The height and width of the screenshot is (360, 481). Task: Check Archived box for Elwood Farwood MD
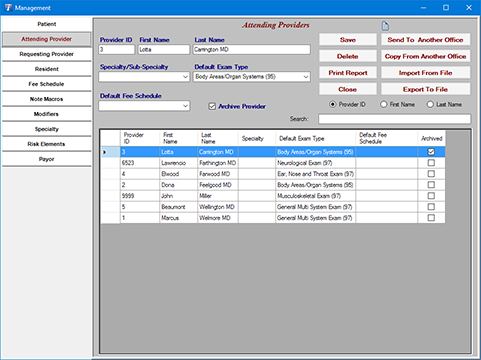(x=431, y=174)
